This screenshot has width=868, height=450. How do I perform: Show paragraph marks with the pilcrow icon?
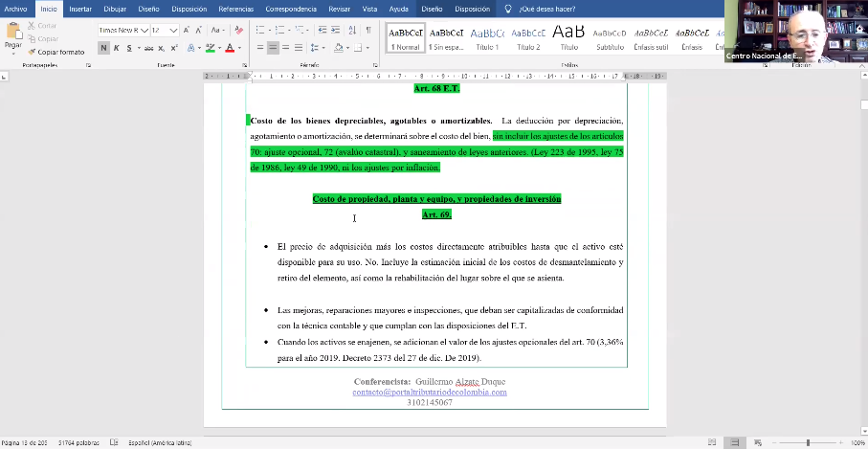(368, 30)
